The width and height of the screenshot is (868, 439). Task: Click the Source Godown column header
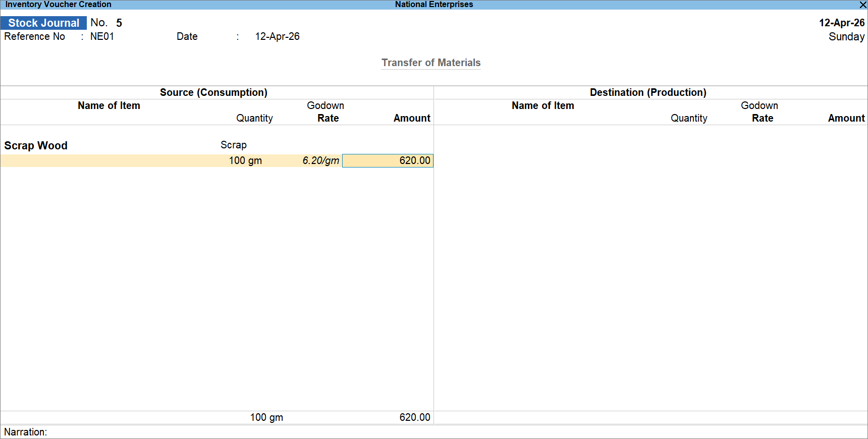point(325,105)
